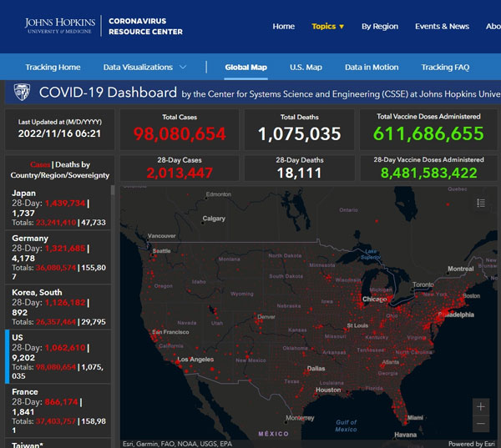Click 28-Day Deaths value 18,111
The image size is (501, 448).
click(x=300, y=173)
